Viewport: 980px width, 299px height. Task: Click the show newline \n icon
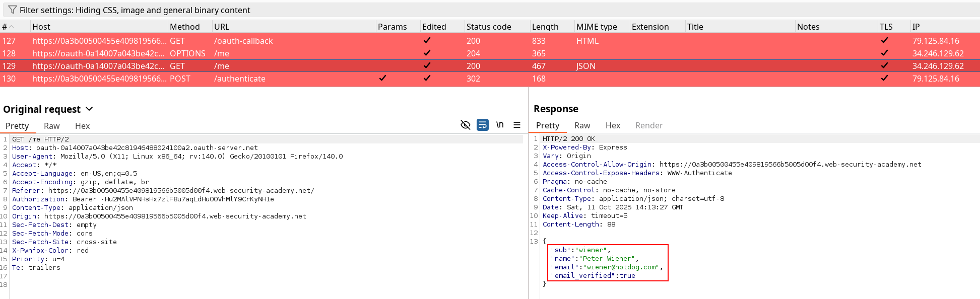[499, 125]
